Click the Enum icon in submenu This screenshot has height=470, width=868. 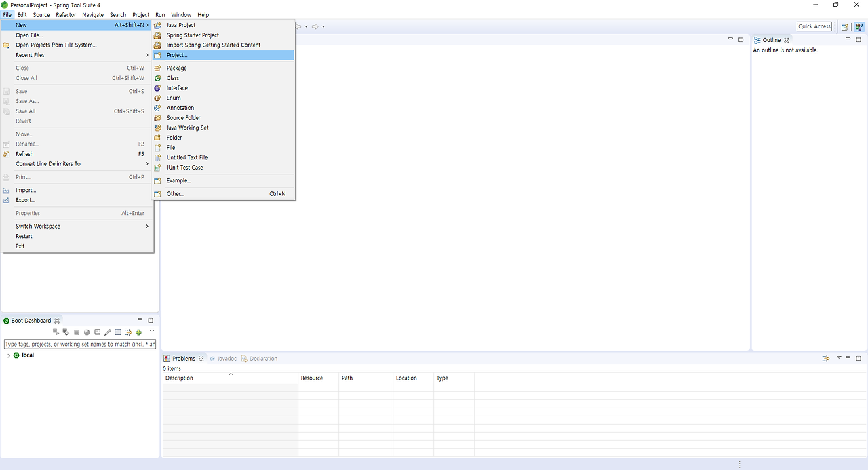[x=158, y=98]
